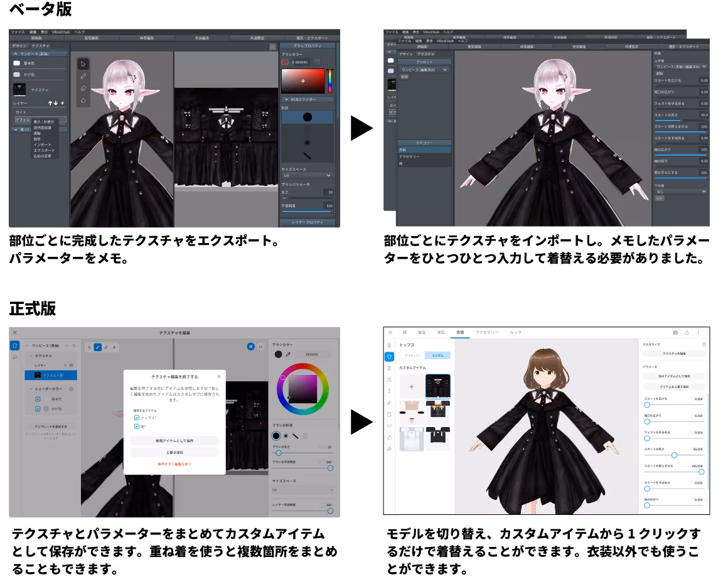Screen dimensions: 728x584
Task: Select the cursor tool in beta texture editor
Action: tap(83, 64)
